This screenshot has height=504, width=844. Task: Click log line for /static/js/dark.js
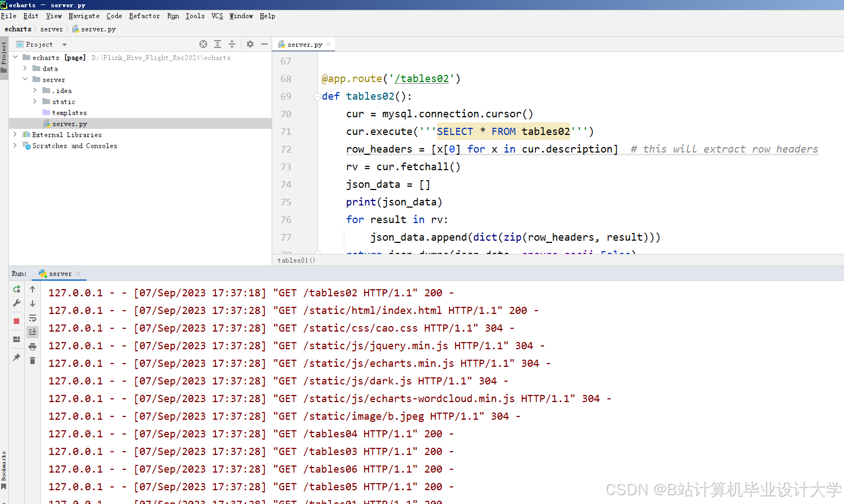pos(278,381)
